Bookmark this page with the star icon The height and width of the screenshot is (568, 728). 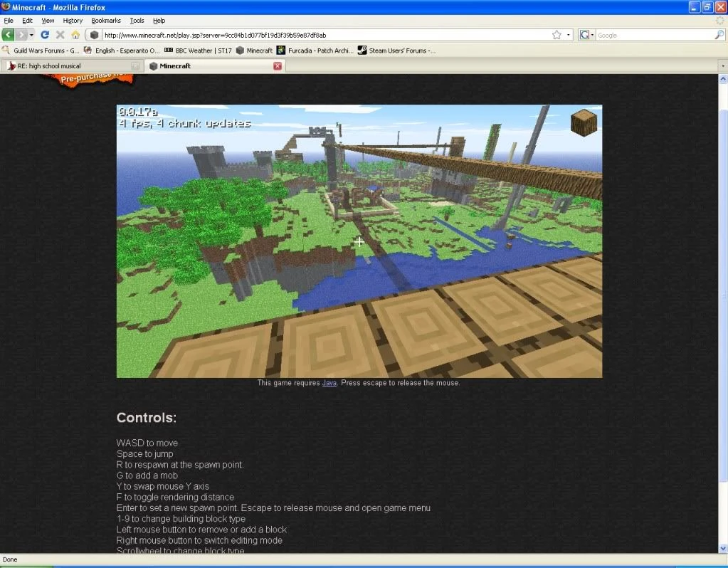coord(556,35)
